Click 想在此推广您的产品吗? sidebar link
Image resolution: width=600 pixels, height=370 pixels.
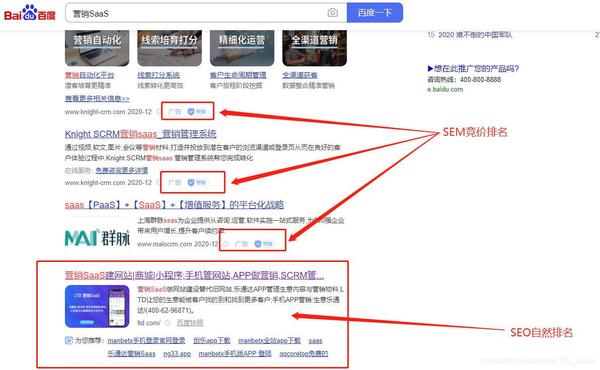click(x=473, y=68)
